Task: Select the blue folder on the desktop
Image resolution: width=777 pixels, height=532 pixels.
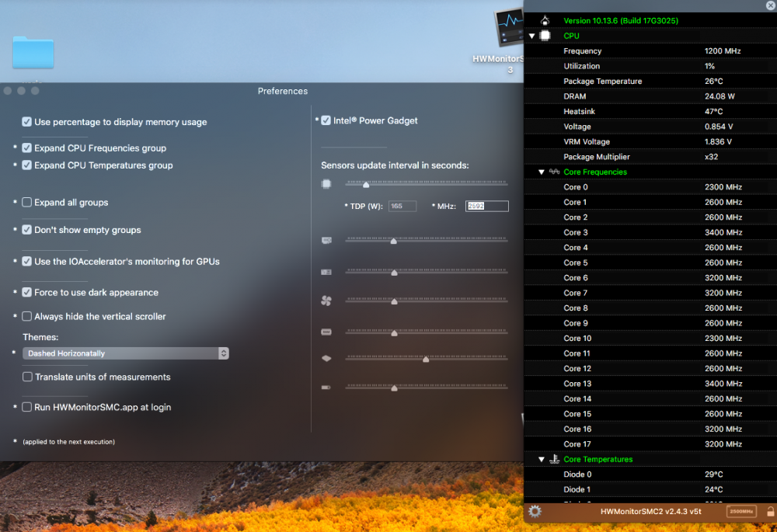Action: pyautogui.click(x=33, y=52)
